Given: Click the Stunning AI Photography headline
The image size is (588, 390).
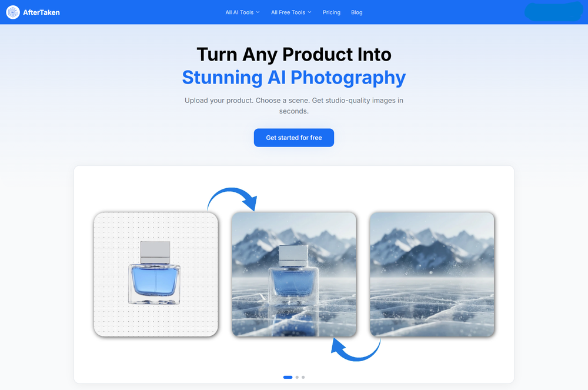Looking at the screenshot, I should click(294, 78).
